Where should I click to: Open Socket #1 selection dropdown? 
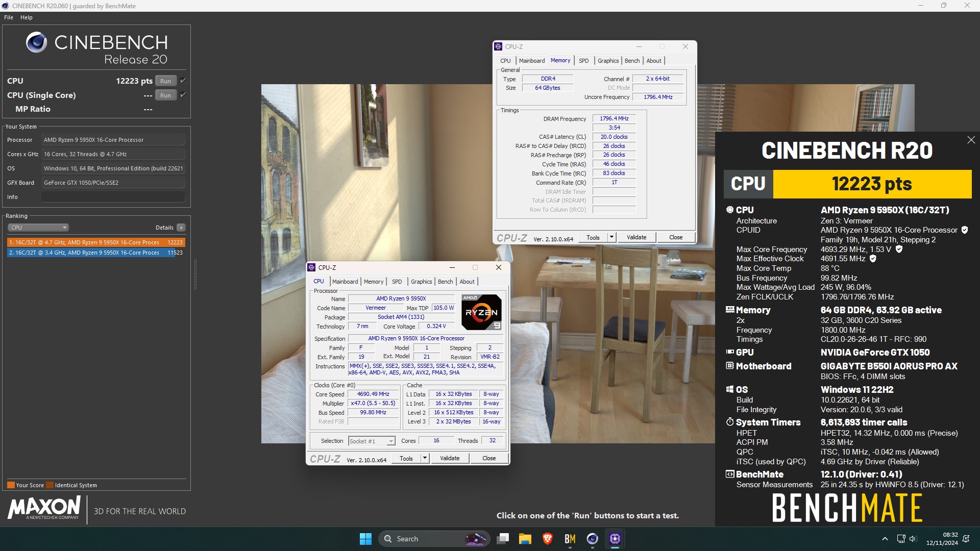[x=372, y=441]
